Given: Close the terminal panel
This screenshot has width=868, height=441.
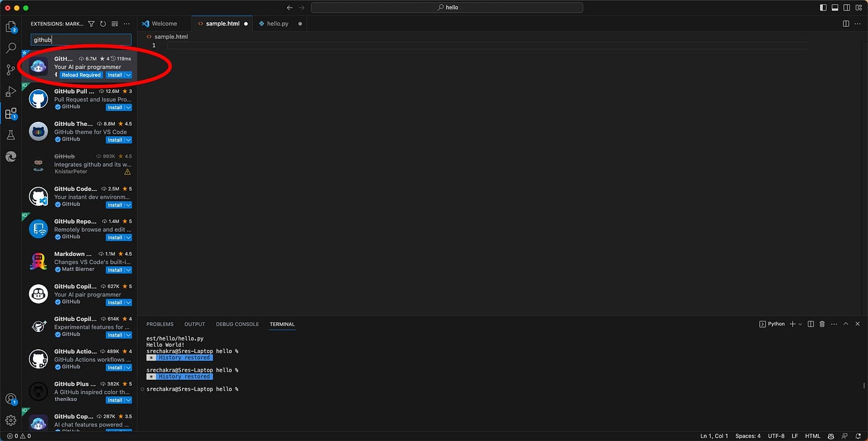Looking at the screenshot, I should (x=858, y=324).
